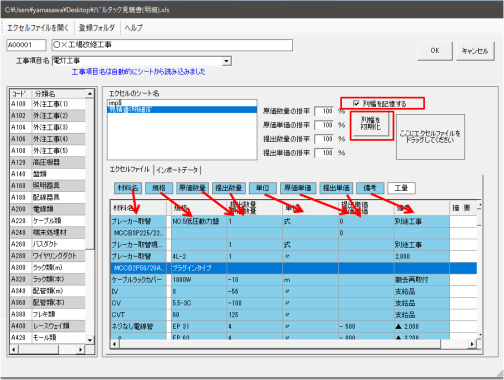
Task: Click the キャンセル button
Action: click(475, 51)
